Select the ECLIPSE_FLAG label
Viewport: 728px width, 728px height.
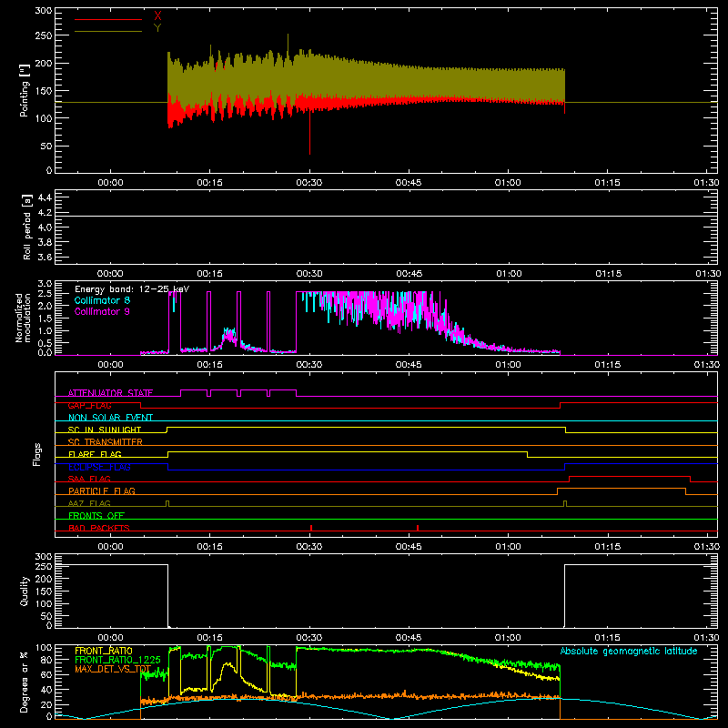click(x=99, y=467)
